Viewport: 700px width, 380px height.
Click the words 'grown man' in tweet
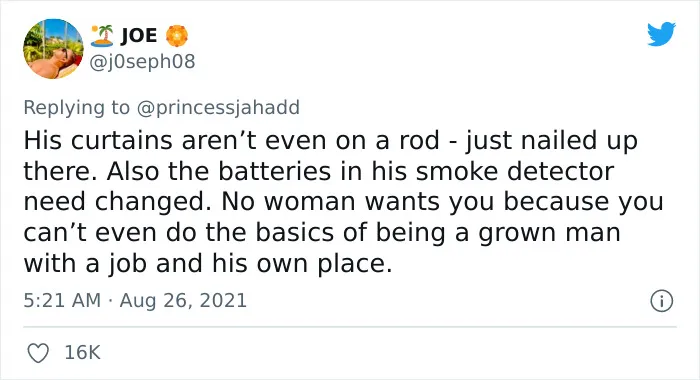point(550,233)
